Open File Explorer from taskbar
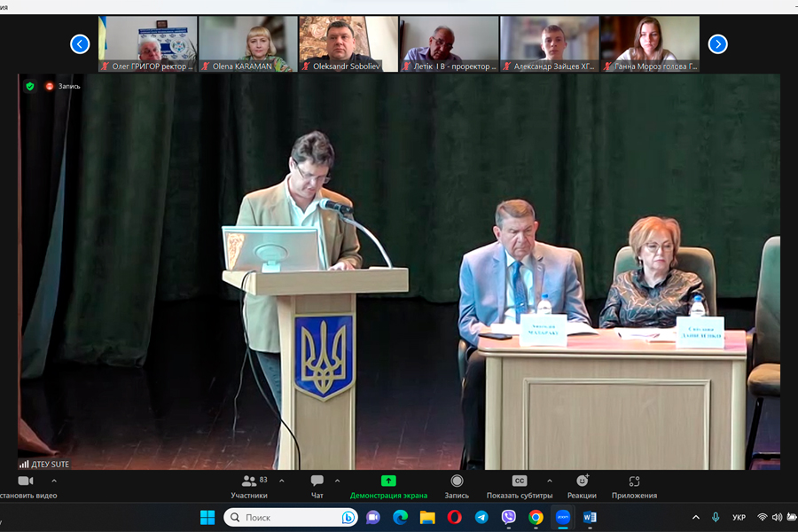Image resolution: width=798 pixels, height=532 pixels. [427, 518]
